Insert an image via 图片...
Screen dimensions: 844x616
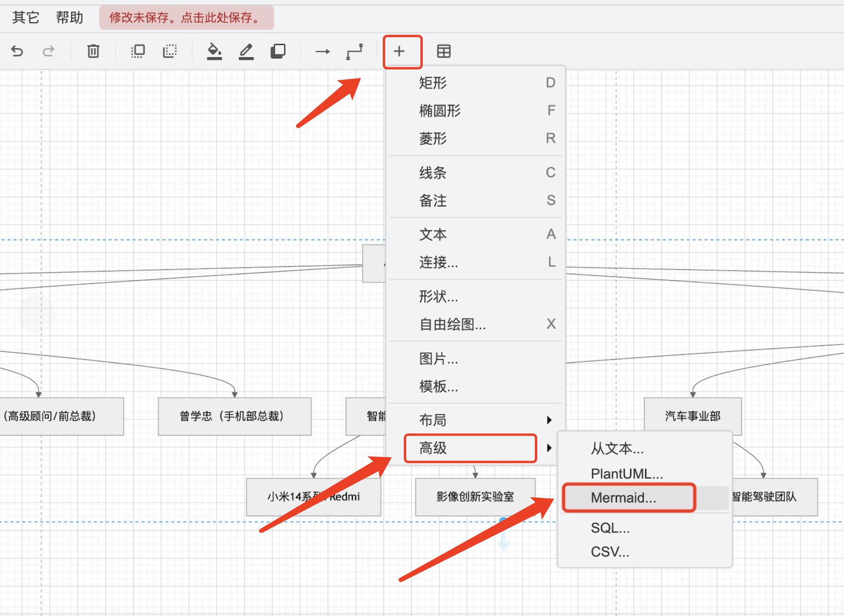tap(475, 358)
